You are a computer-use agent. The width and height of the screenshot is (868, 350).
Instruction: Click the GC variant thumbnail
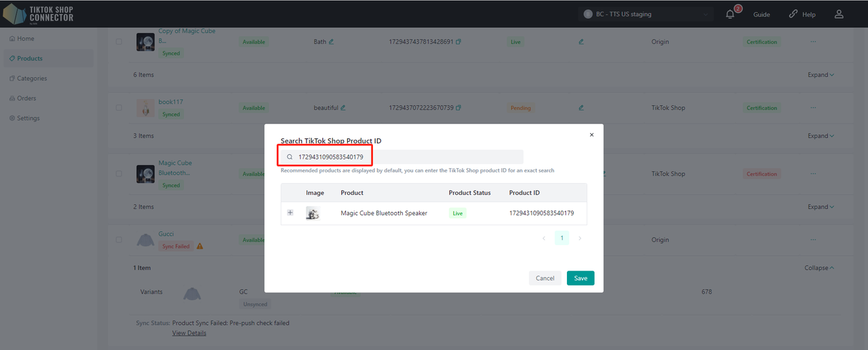point(193,294)
